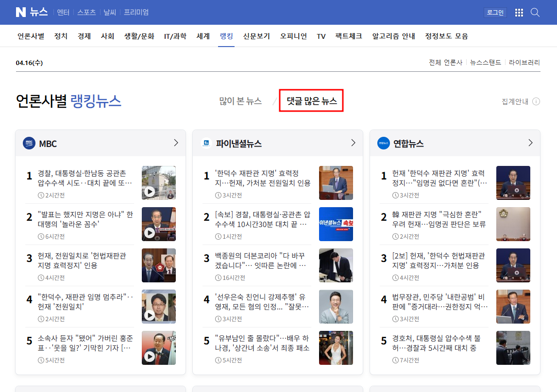Viewport: 557px width, 392px height.
Task: Click the 파이낸셜뉴스 publisher logo
Action: click(206, 142)
